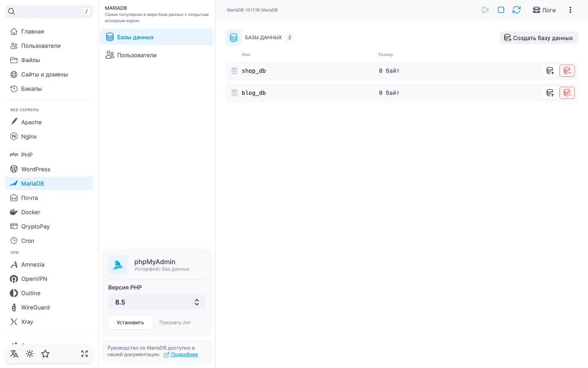Viewport: 588px width, 368px height.
Task: Open the Xray page
Action: [x=49, y=322]
